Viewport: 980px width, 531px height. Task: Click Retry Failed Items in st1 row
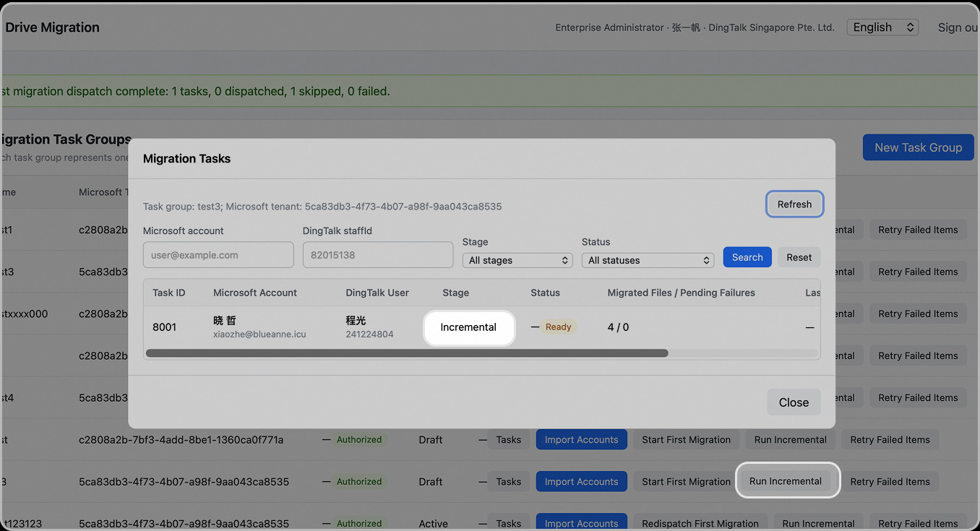918,230
